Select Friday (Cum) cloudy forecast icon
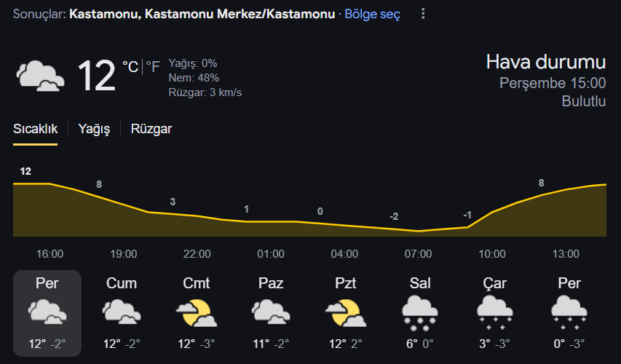 pos(122,312)
